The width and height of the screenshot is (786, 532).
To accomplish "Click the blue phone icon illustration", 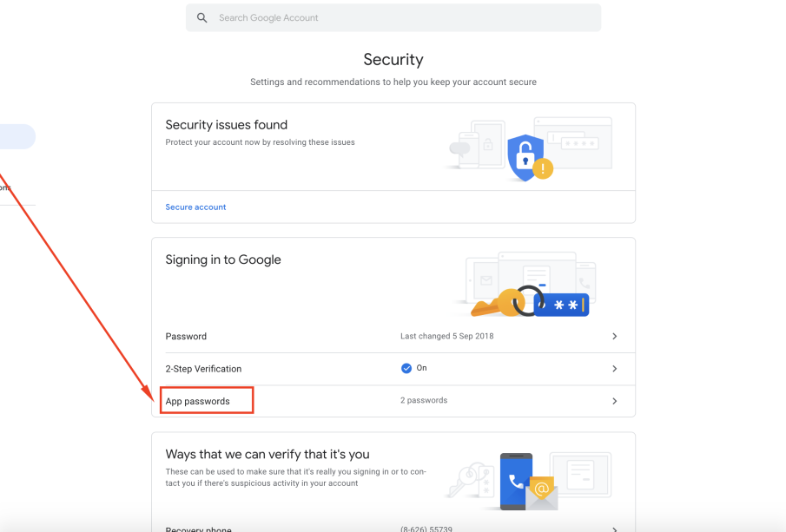I will [516, 481].
